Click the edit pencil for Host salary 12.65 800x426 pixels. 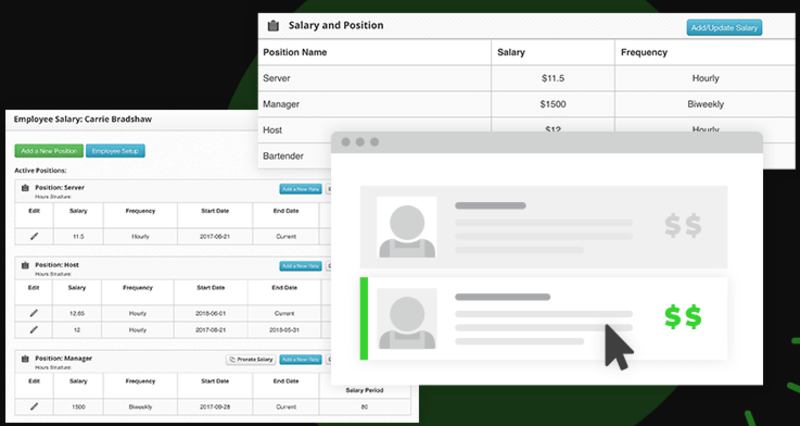pos(33,313)
